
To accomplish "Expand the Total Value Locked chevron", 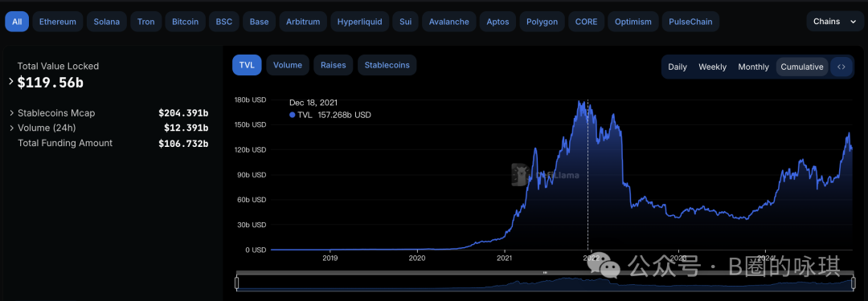I will pyautogui.click(x=10, y=81).
